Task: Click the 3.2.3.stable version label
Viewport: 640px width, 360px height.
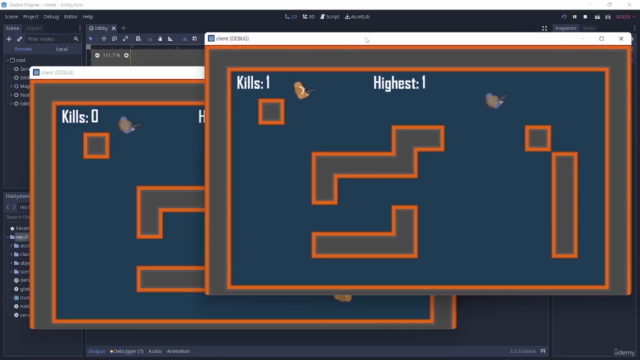Action: tap(522, 351)
